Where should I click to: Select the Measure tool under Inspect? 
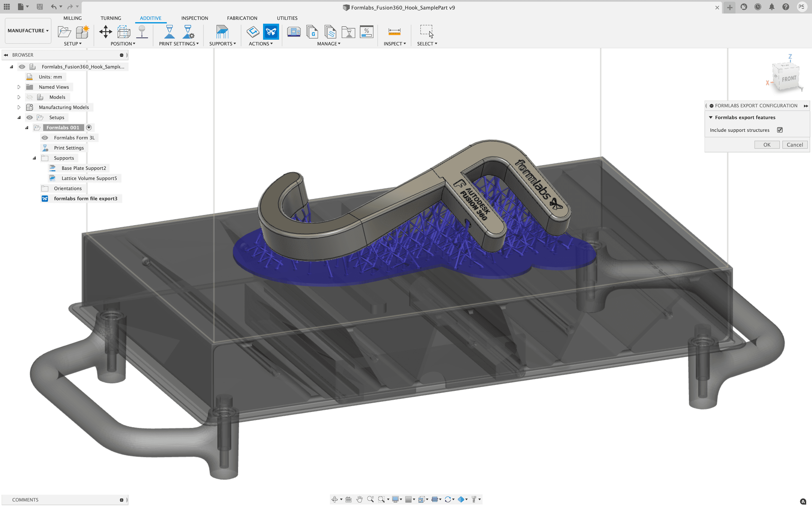394,32
